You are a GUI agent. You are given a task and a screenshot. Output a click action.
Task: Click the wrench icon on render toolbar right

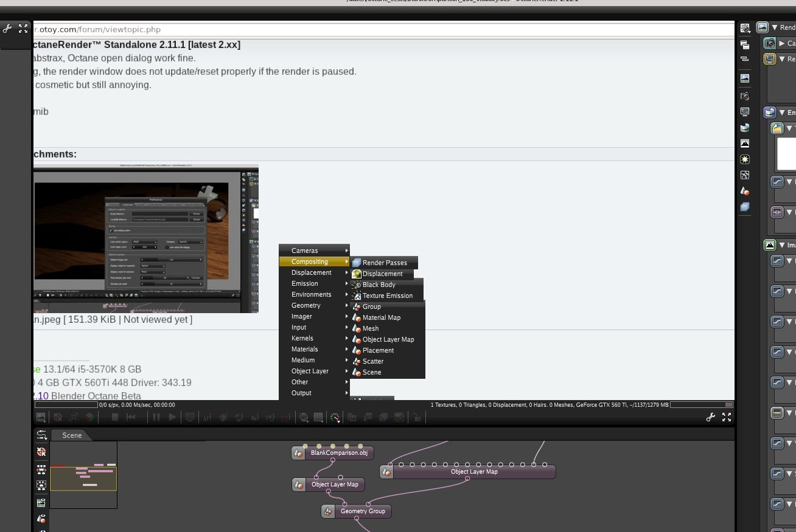pos(710,417)
